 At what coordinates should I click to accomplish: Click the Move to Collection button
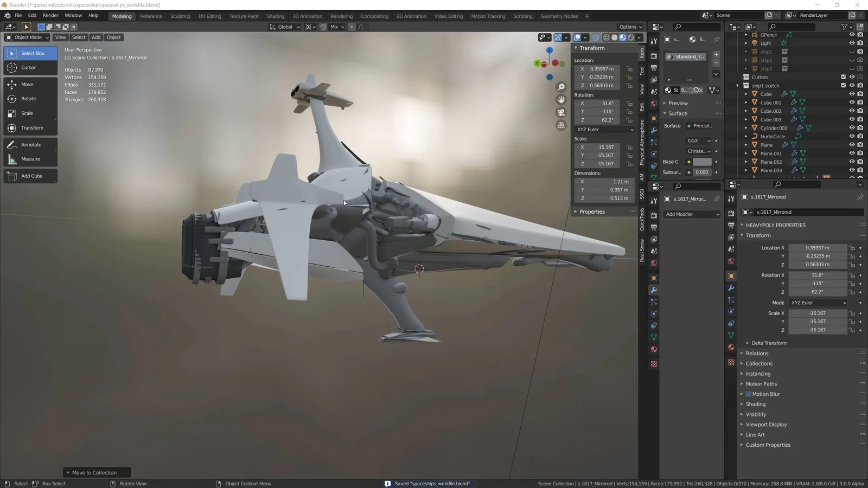click(97, 472)
